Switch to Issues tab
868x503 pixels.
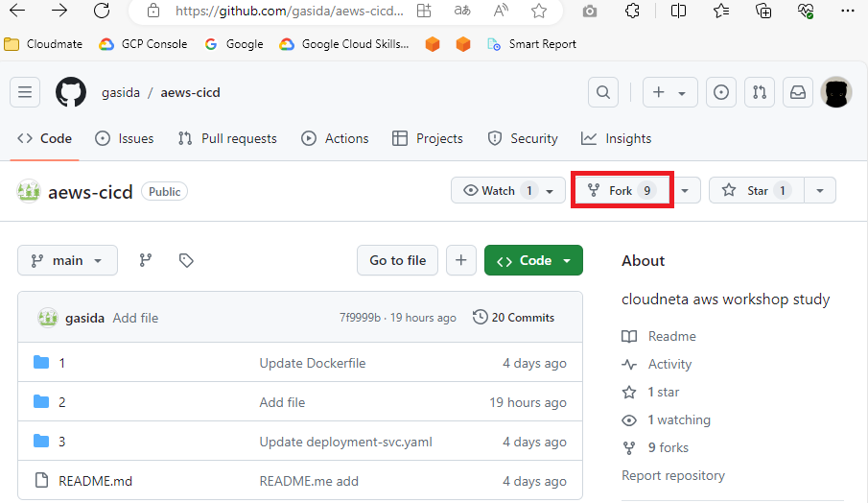point(125,138)
